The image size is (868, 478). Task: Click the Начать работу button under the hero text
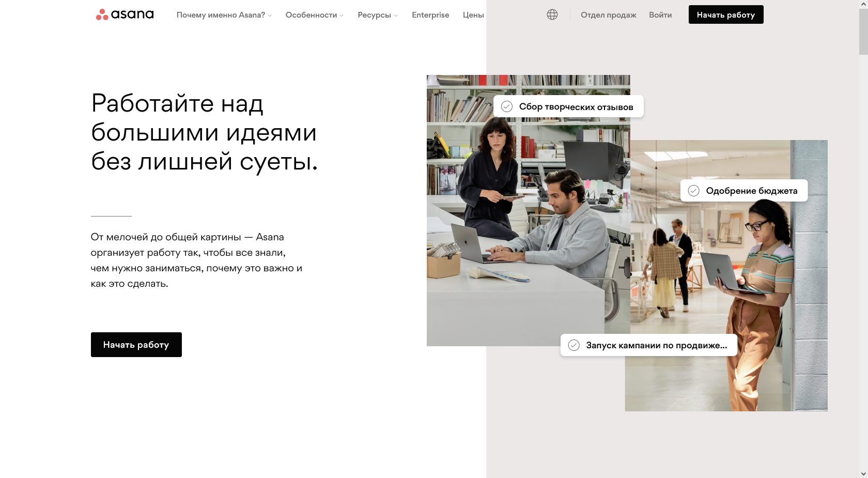[136, 345]
